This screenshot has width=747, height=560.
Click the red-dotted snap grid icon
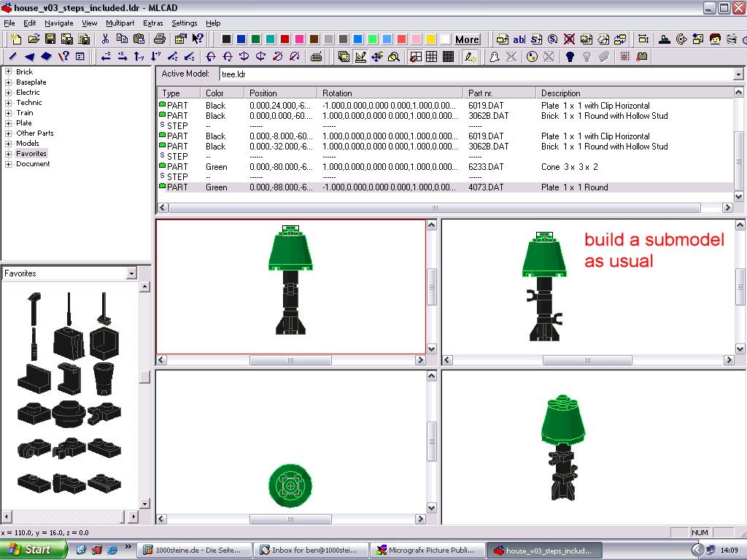point(625,57)
